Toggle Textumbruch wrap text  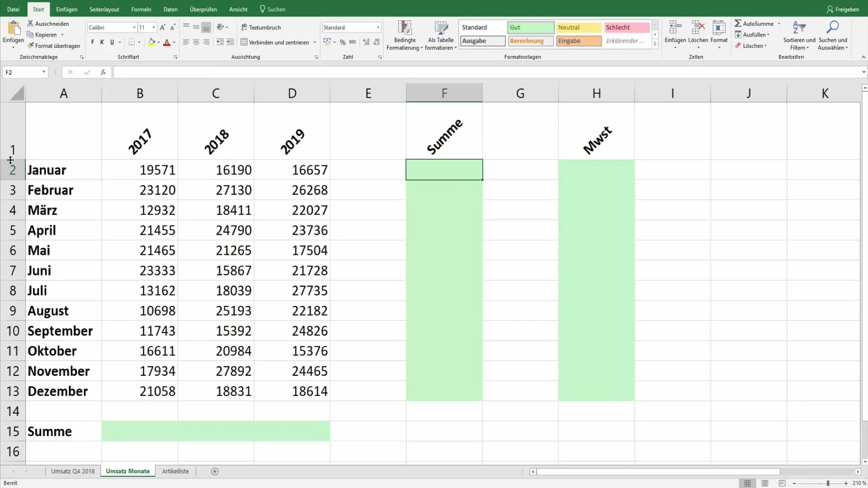tap(261, 28)
